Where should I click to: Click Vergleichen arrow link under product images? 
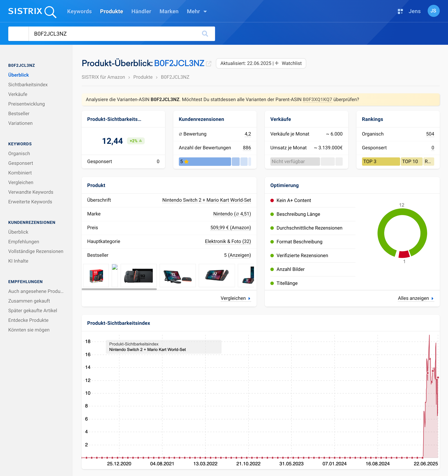coord(249,299)
